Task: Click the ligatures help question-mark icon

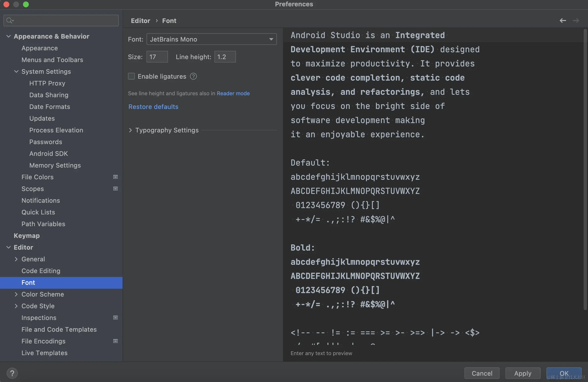Action: point(193,76)
